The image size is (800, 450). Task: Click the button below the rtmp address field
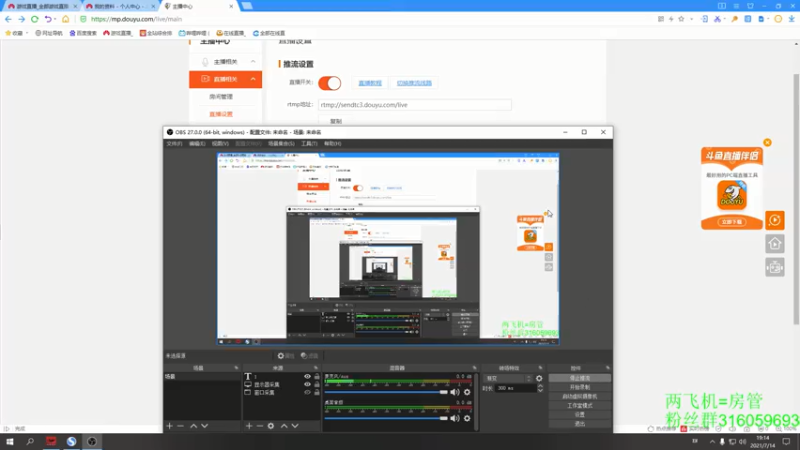click(336, 121)
